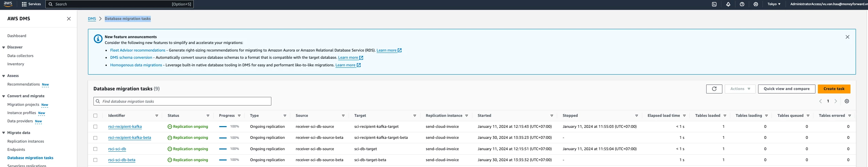Screen dimensions: 868x167
Task: Open Instance profiles
Action: (22, 113)
